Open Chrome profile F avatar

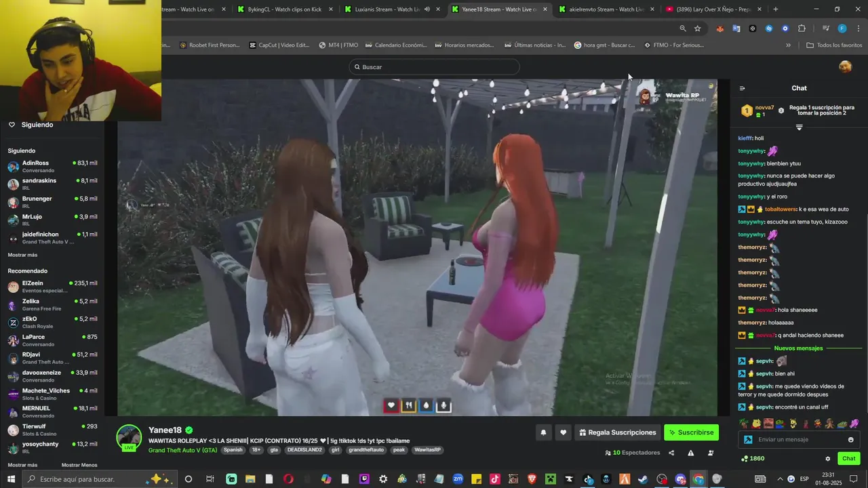point(842,28)
